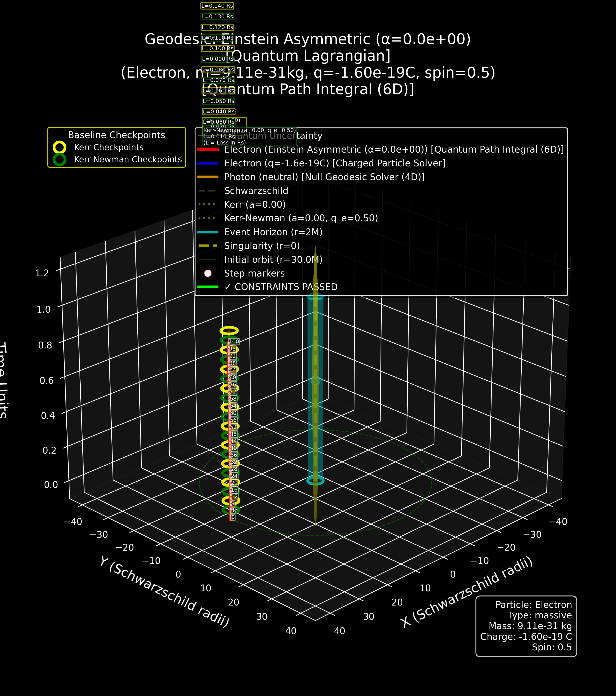The width and height of the screenshot is (616, 696).
Task: Click the Schwarzschild legend entry
Action: [x=256, y=191]
